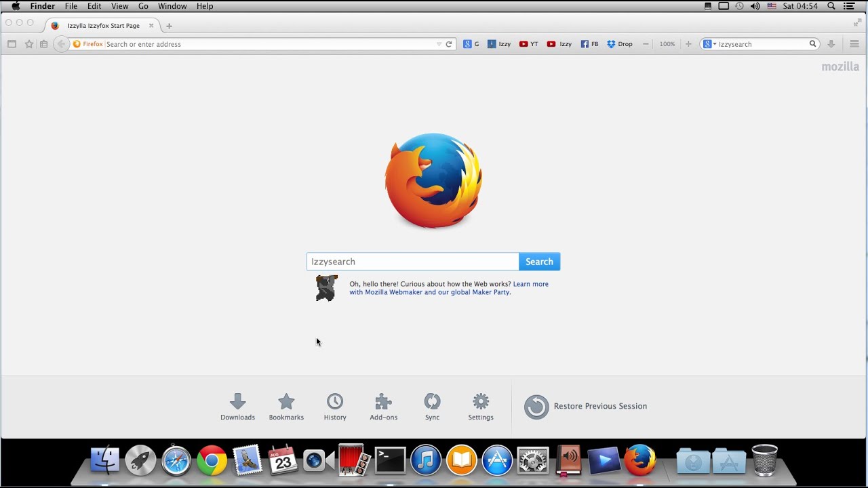Open the Edit menu
868x488 pixels.
[94, 6]
